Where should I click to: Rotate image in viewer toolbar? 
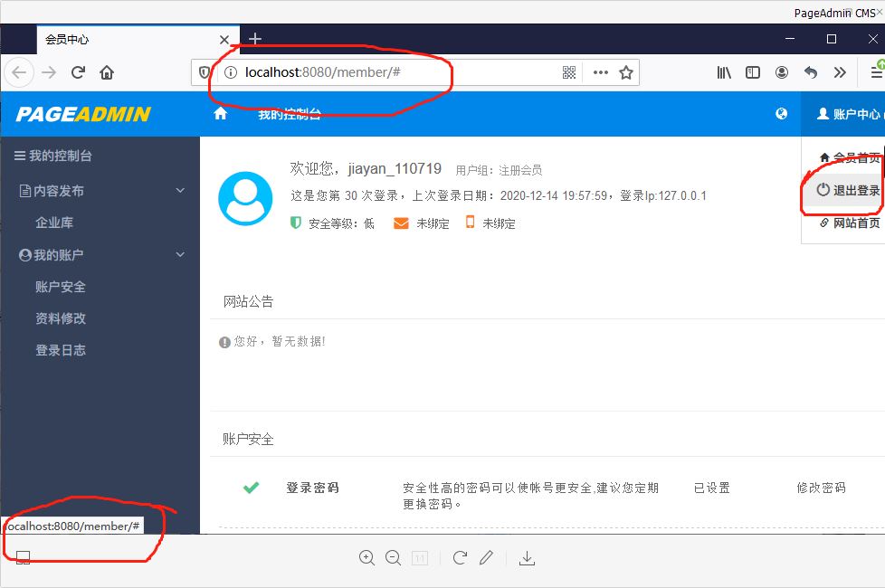click(460, 558)
